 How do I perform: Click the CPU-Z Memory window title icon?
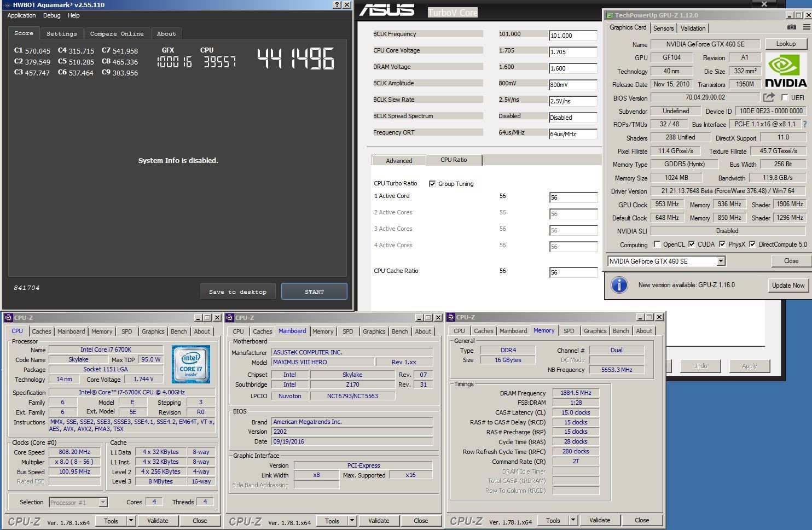(451, 317)
